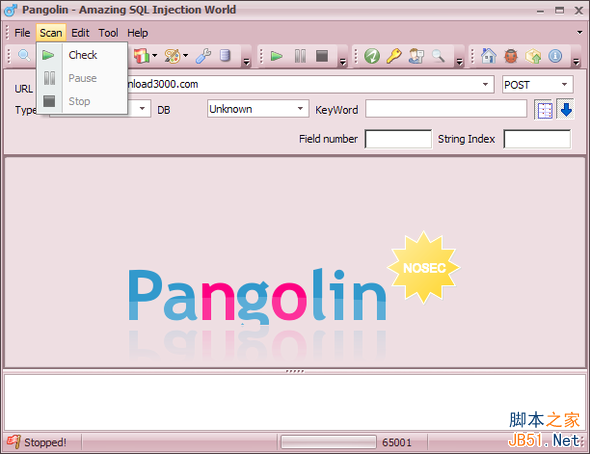Click in the String Index input box
Screen dimensions: 590x454
click(x=537, y=139)
